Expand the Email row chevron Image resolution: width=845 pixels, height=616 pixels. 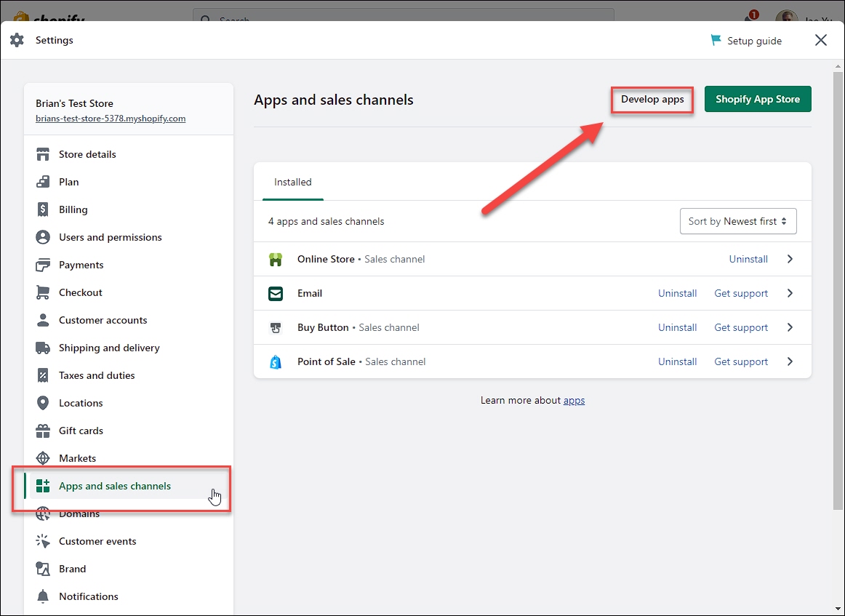pyautogui.click(x=790, y=293)
